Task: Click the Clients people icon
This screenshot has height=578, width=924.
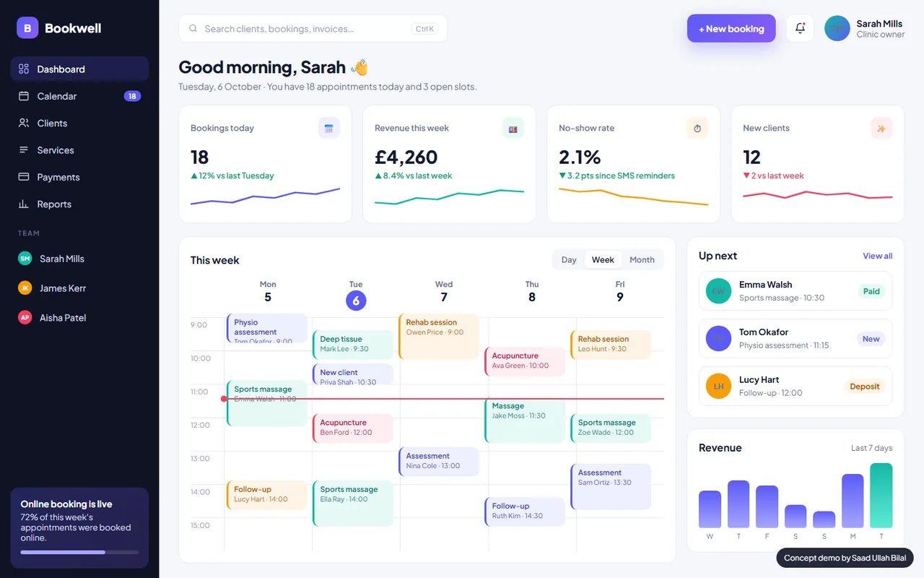Action: [24, 123]
